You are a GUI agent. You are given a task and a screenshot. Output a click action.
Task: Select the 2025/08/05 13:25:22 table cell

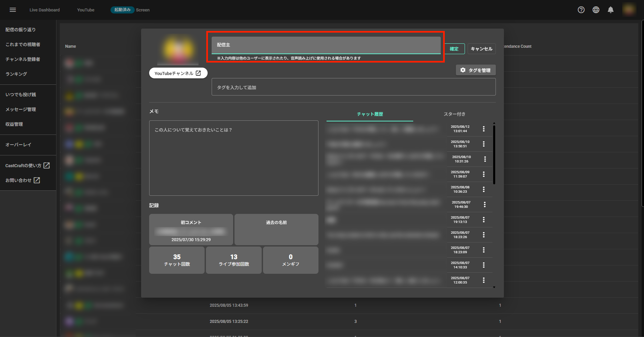point(229,322)
